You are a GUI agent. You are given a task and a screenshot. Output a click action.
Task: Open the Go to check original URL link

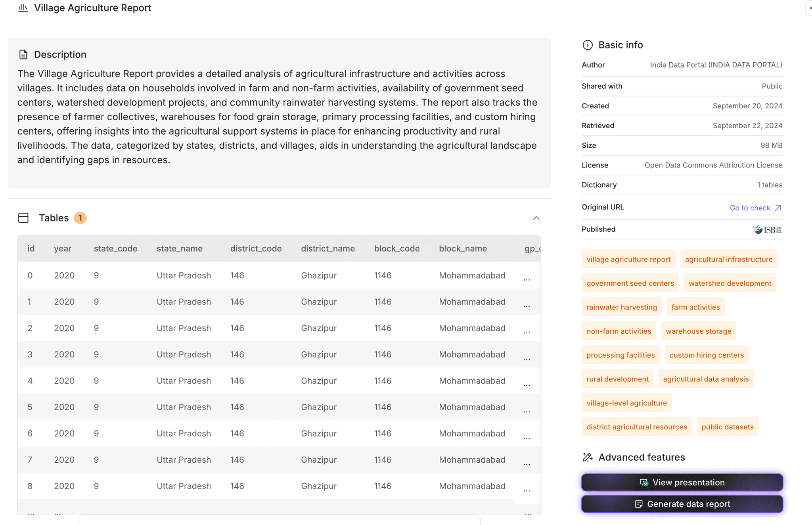(x=750, y=208)
